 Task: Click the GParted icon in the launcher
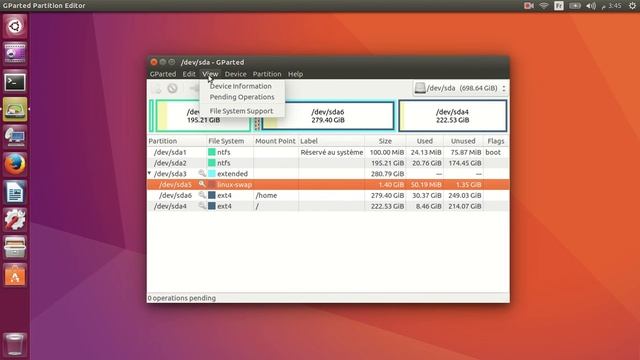click(15, 109)
